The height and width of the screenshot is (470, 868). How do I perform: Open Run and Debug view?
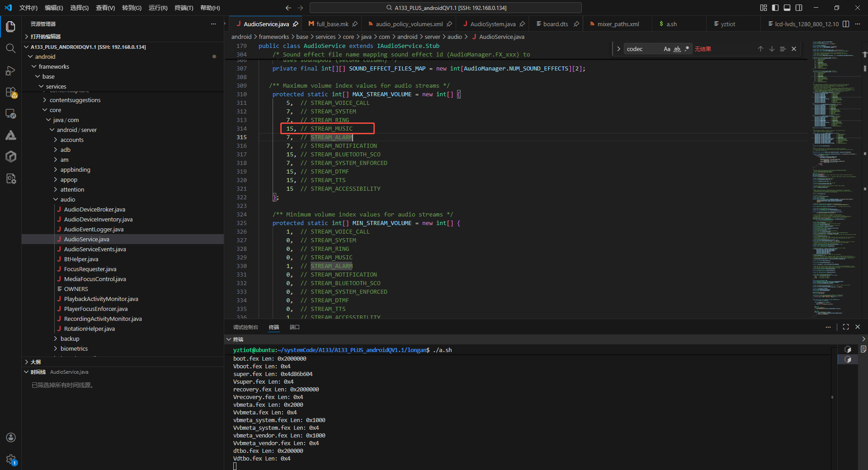click(10, 70)
